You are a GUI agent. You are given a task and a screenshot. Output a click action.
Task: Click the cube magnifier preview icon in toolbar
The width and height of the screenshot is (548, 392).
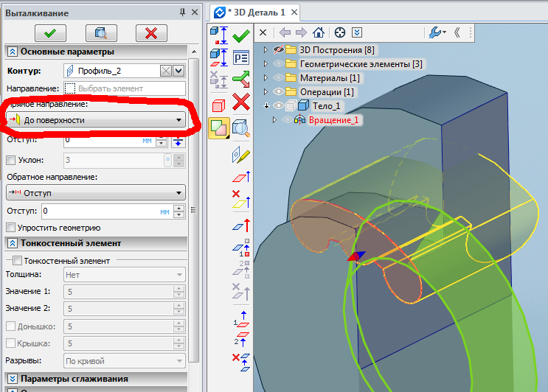(x=241, y=128)
